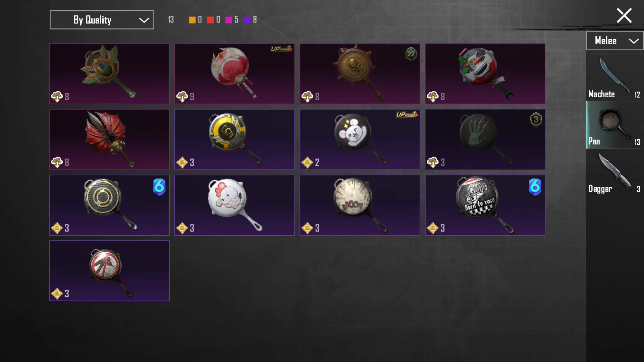Screen dimensions: 644x362
Task: Choose the white mouse cartoon pan
Action: click(360, 139)
